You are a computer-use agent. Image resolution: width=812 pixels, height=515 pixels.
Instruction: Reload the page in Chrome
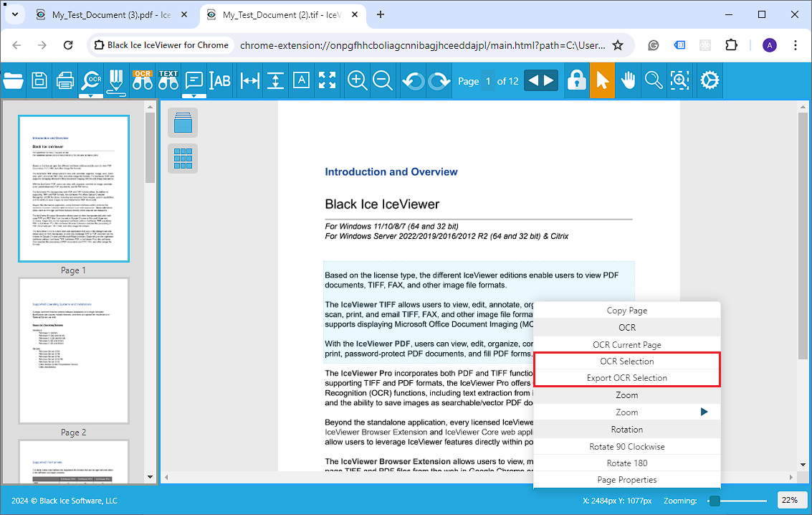[x=68, y=45]
